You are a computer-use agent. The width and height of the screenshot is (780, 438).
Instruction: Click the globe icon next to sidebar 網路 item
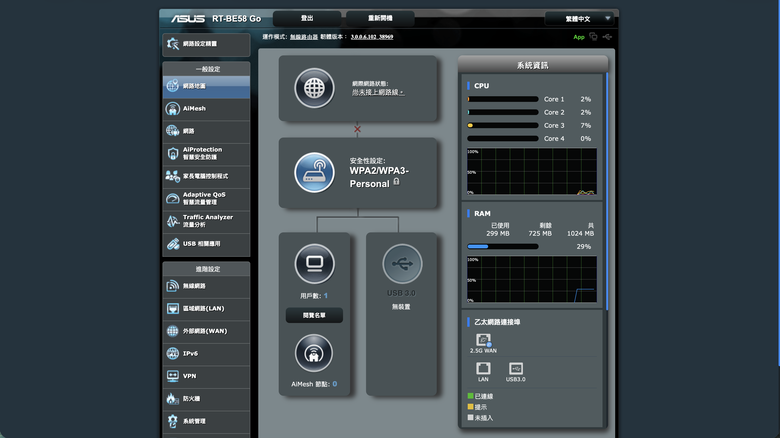(173, 131)
